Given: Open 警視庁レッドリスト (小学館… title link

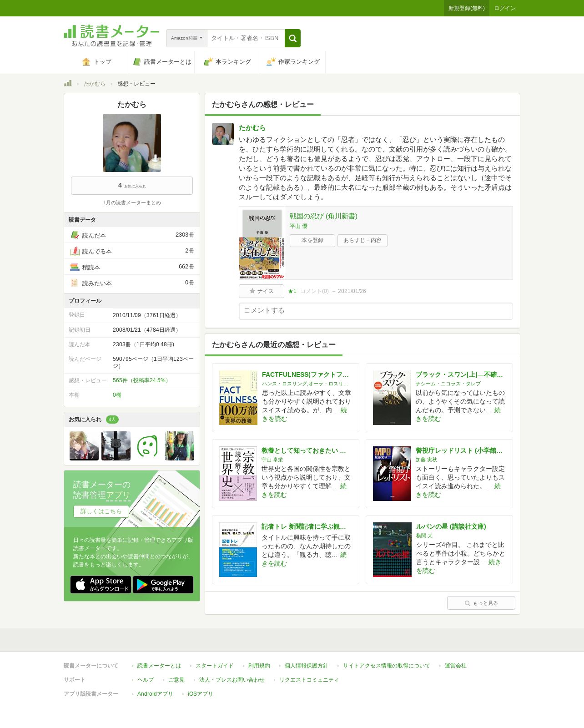Looking at the screenshot, I should point(459,450).
